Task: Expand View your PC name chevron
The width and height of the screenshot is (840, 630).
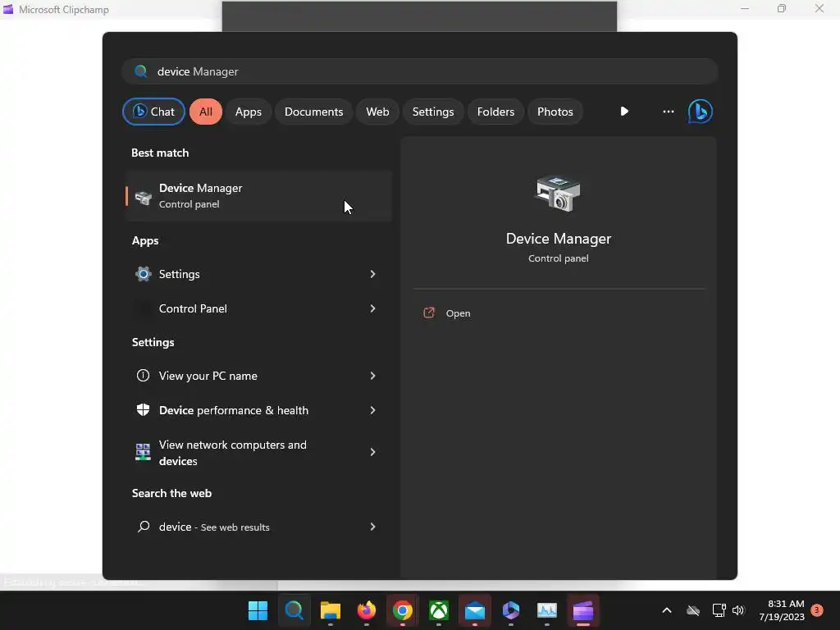Action: pyautogui.click(x=373, y=376)
